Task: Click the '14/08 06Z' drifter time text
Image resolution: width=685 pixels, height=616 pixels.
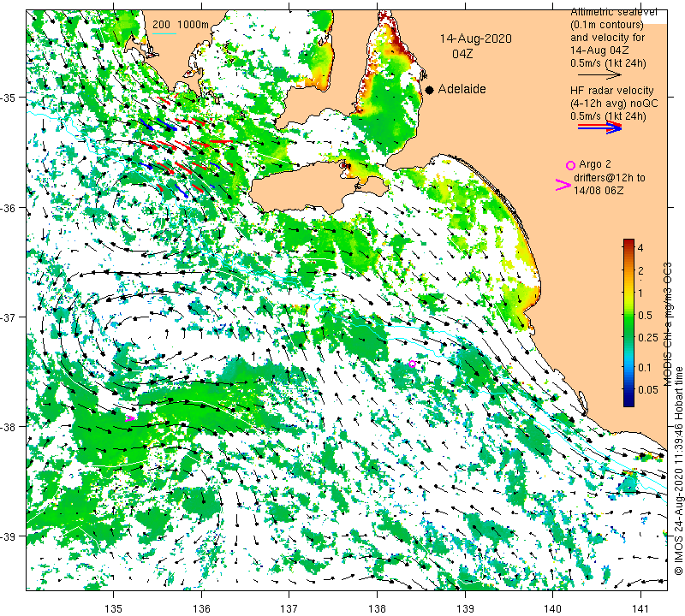Action: coord(599,190)
